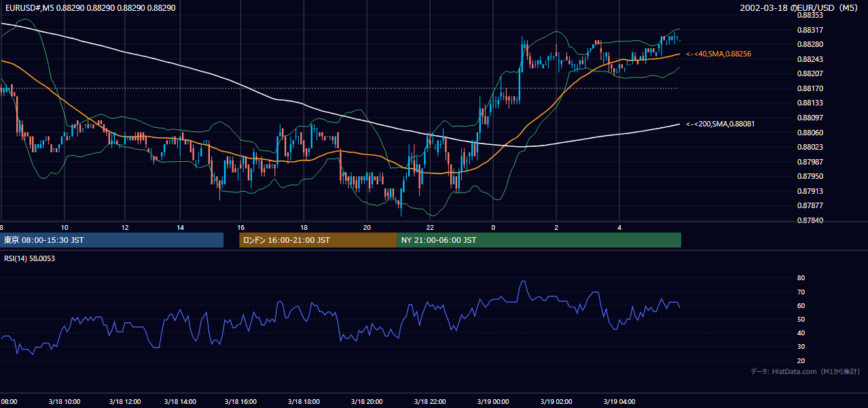Screen dimensions: 868x408
Task: Click hour 12 on the chart time axis
Action: tap(126, 227)
